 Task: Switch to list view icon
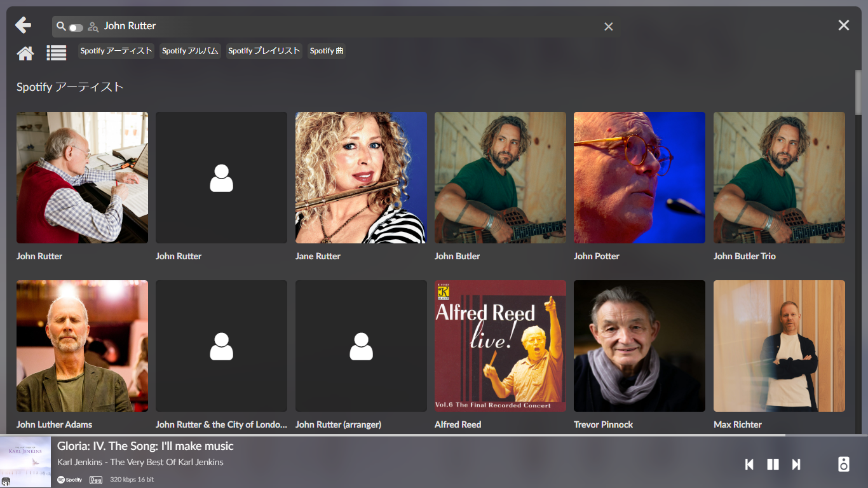(x=57, y=53)
